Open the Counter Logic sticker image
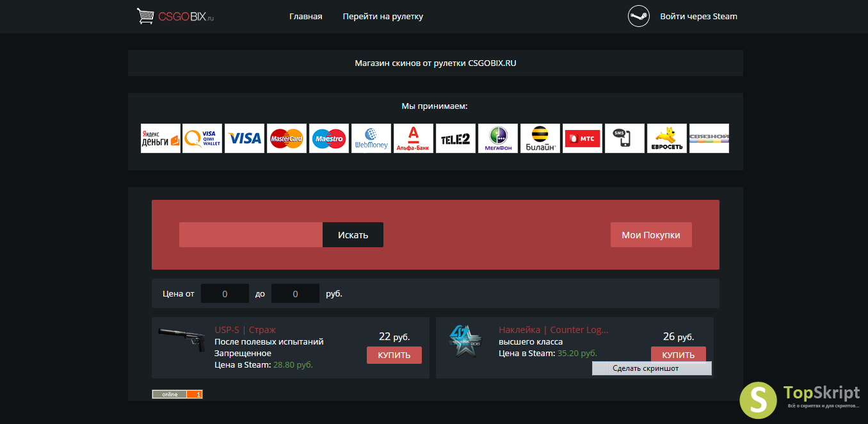Screen dimensions: 868x424 tap(467, 341)
